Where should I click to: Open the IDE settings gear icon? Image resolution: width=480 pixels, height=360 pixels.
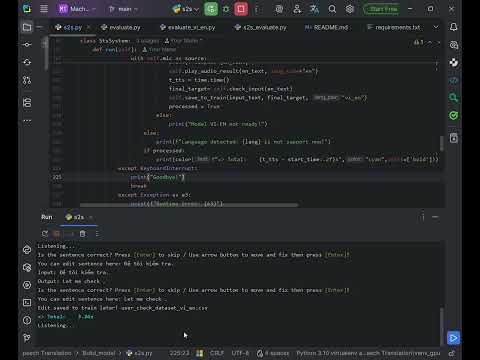coord(350,9)
